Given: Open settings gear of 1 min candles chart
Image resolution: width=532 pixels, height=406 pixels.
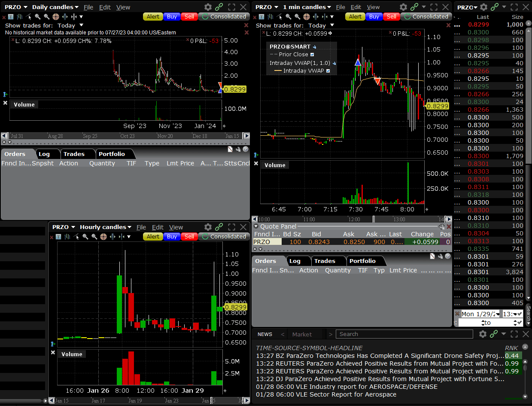Looking at the screenshot, I should pyautogui.click(x=403, y=7).
